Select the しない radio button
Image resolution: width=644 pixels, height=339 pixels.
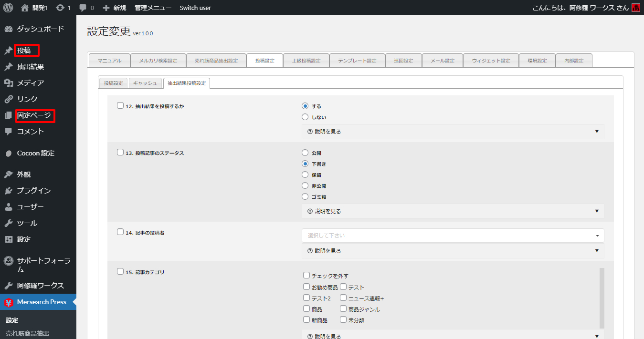[x=305, y=117]
